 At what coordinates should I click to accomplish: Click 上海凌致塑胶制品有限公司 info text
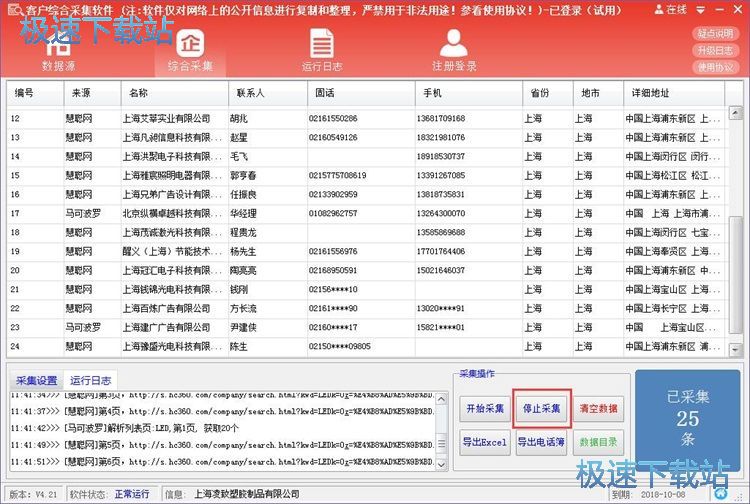[246, 494]
